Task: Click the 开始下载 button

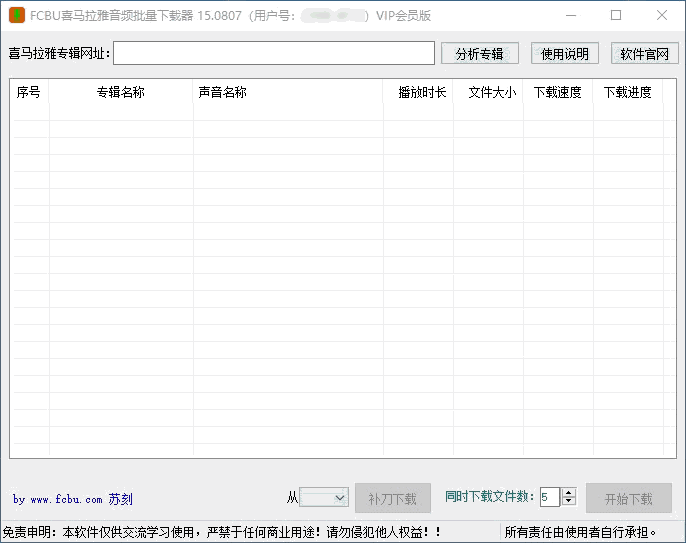Action: 629,498
